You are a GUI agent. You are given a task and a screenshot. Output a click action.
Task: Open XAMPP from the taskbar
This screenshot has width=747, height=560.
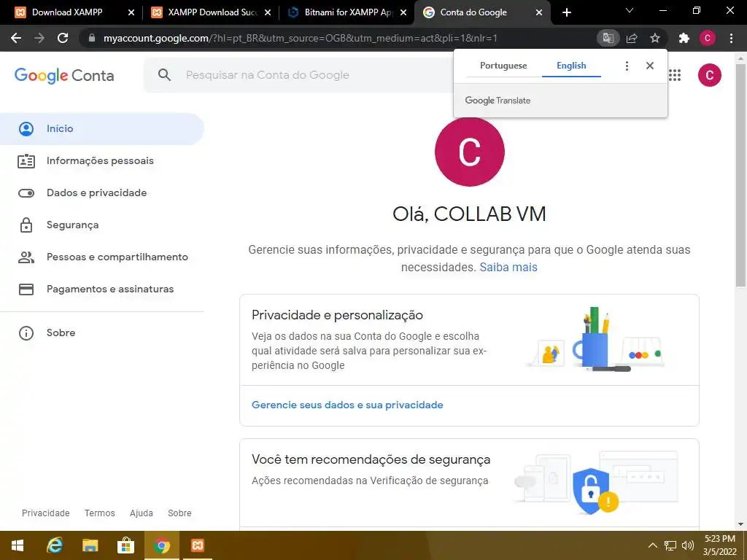197,545
